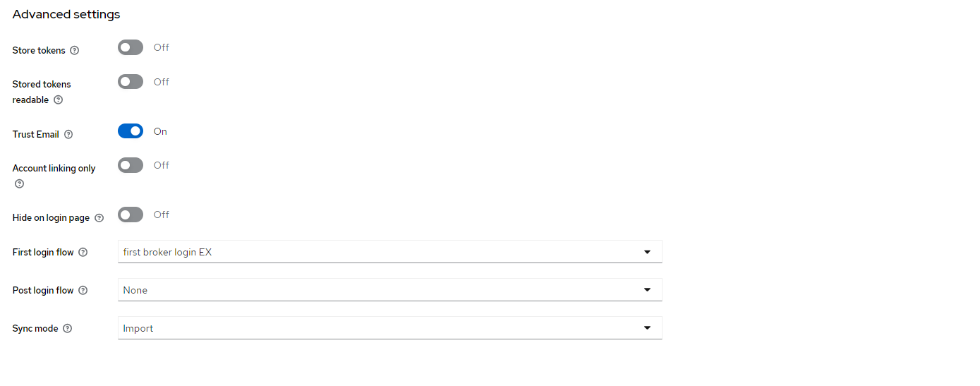Show help for First login flow
Screen dimensions: 980x386
(83, 253)
